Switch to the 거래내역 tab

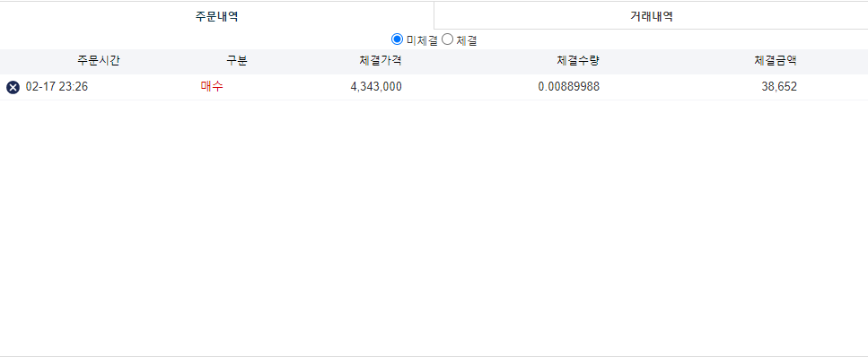[x=651, y=16]
